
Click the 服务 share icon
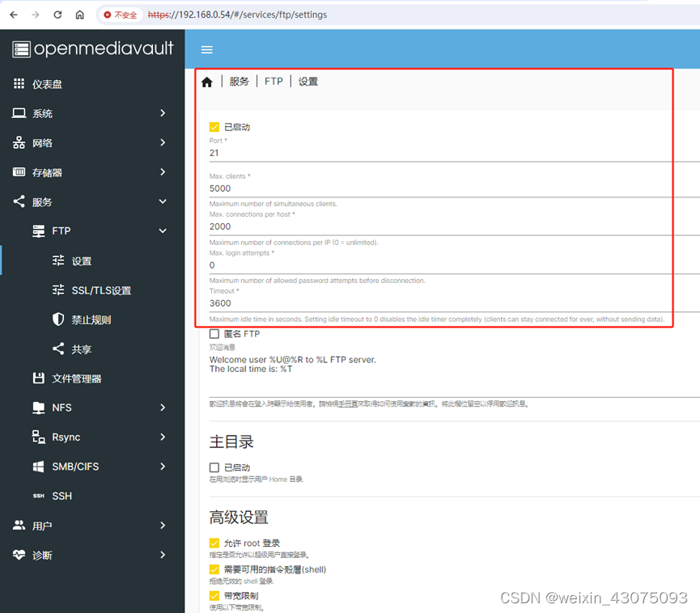coord(19,201)
